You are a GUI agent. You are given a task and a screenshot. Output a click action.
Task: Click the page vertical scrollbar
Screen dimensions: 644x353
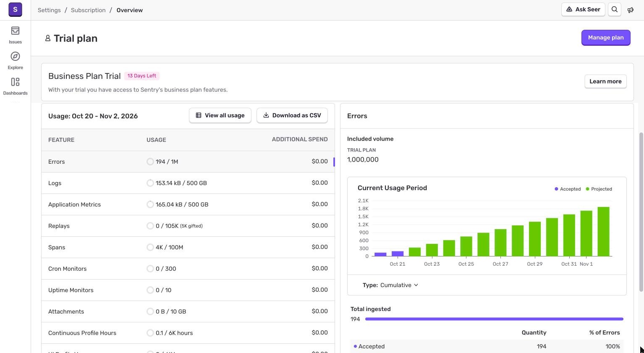click(641, 212)
